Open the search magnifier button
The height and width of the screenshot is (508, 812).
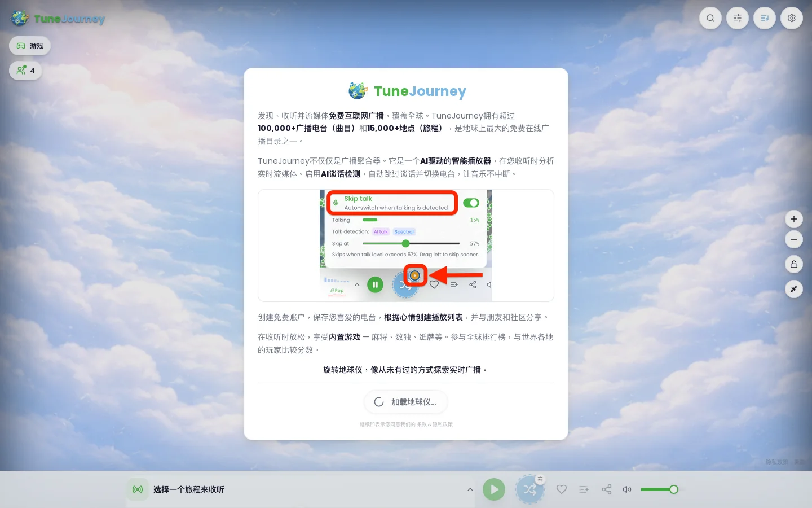pyautogui.click(x=710, y=18)
